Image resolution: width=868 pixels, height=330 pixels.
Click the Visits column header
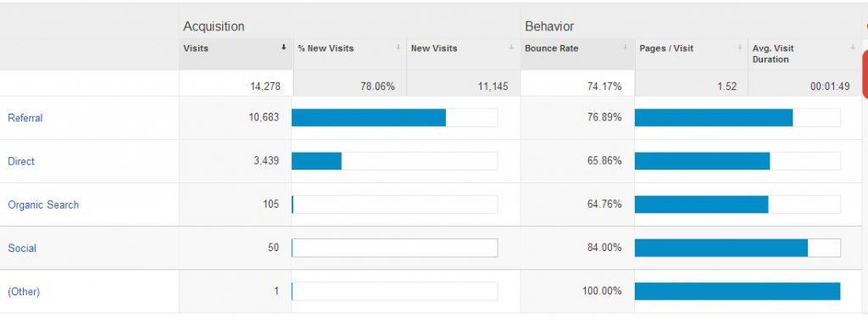196,48
